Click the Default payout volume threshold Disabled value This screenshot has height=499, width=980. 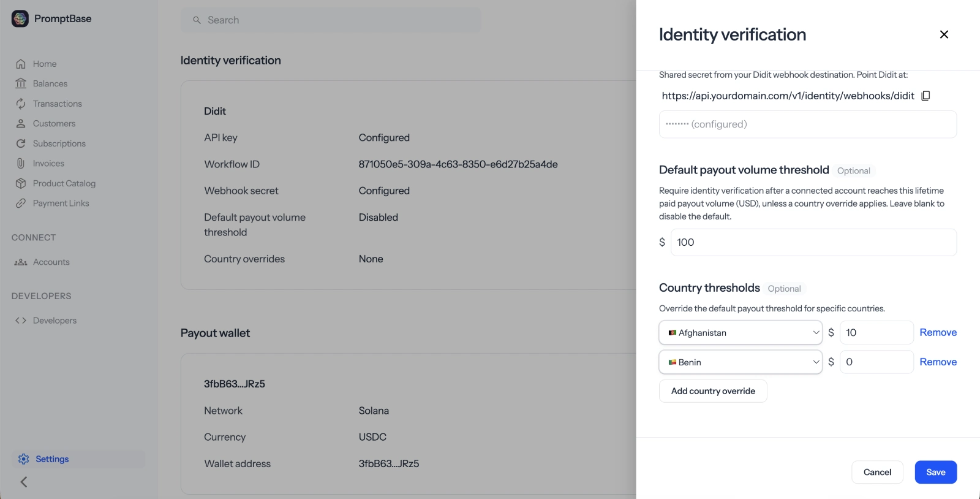(379, 217)
